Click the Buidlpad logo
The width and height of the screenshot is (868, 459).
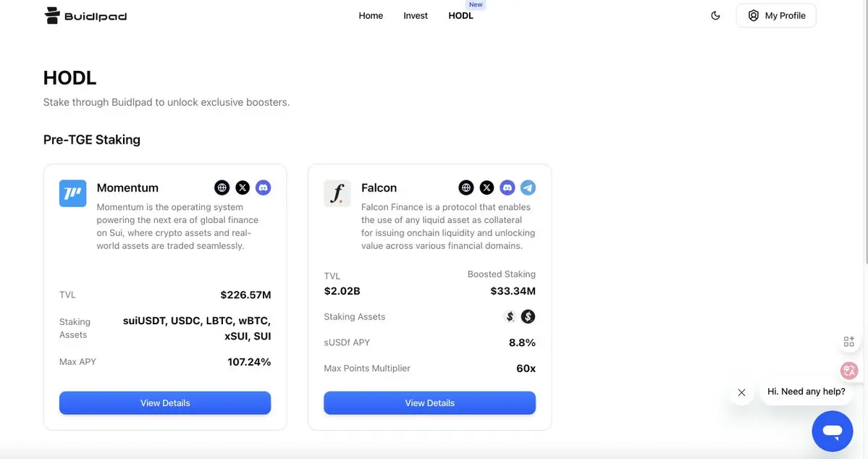tap(85, 15)
